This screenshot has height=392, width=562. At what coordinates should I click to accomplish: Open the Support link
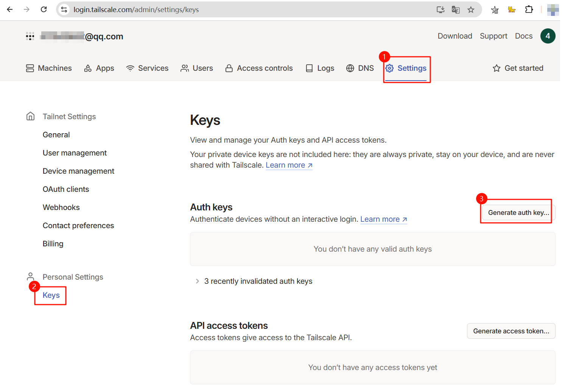(494, 36)
